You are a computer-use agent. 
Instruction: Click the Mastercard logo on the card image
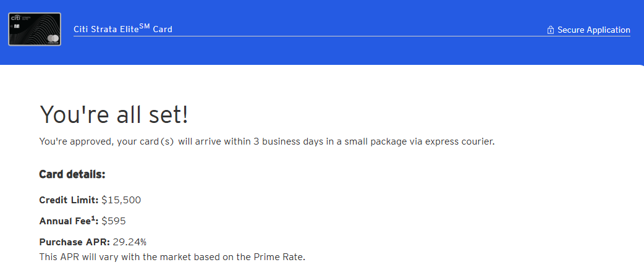pos(53,39)
